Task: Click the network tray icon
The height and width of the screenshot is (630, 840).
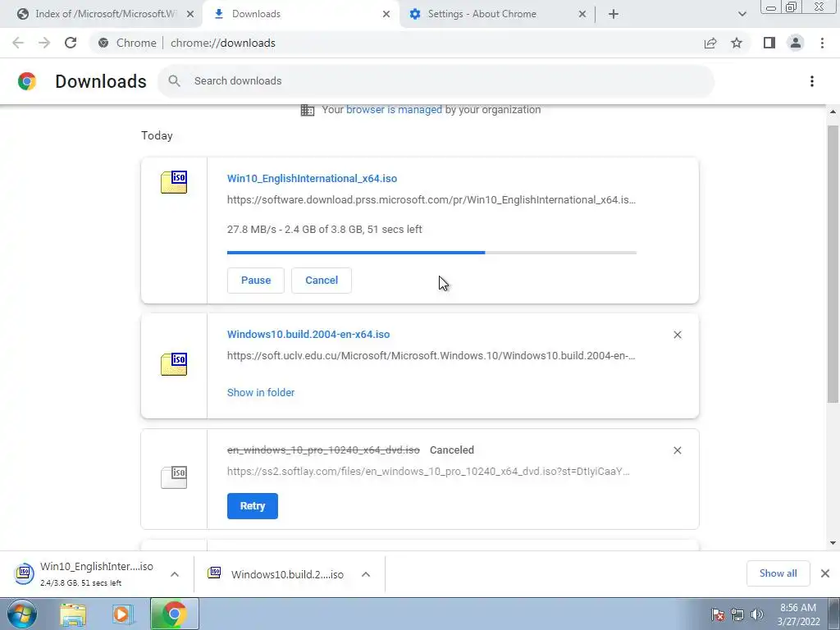Action: click(x=737, y=614)
